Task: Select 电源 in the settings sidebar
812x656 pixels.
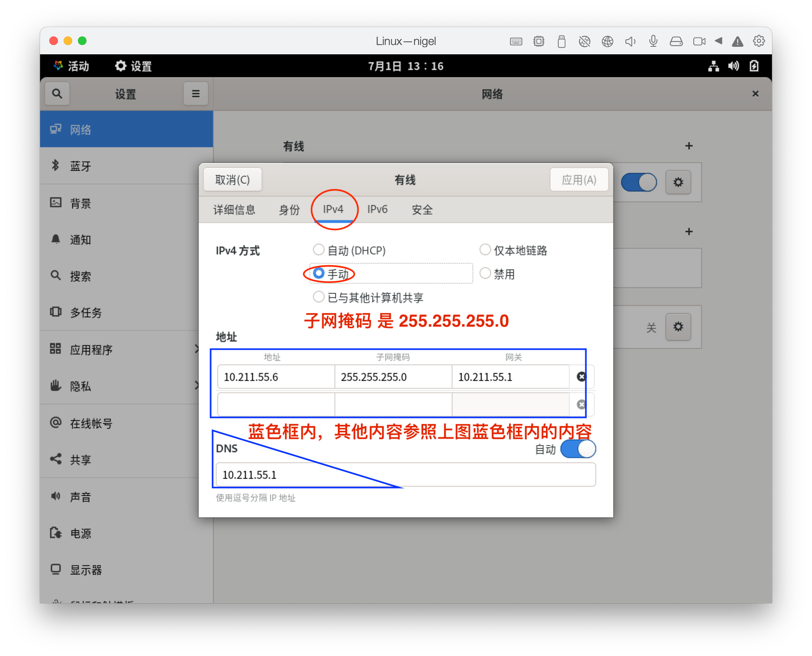Action: [126, 533]
